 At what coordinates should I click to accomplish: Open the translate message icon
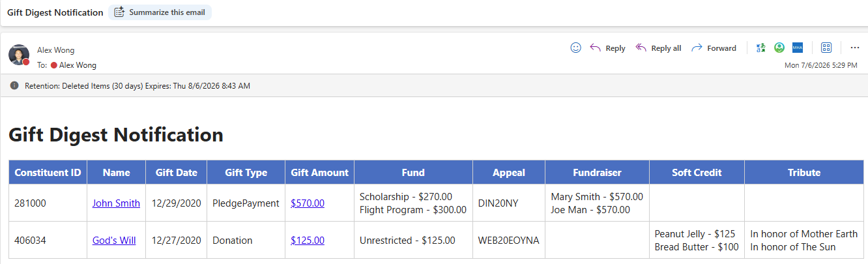(x=760, y=48)
